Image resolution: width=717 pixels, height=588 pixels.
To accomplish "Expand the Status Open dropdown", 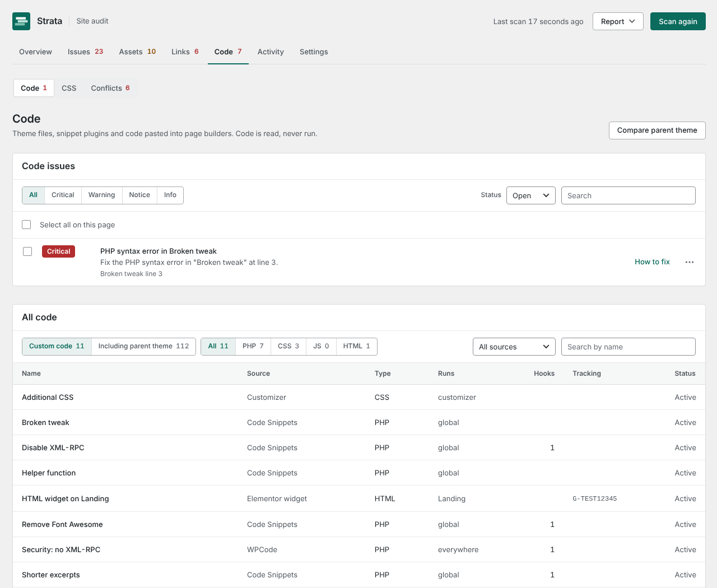I will 531,195.
